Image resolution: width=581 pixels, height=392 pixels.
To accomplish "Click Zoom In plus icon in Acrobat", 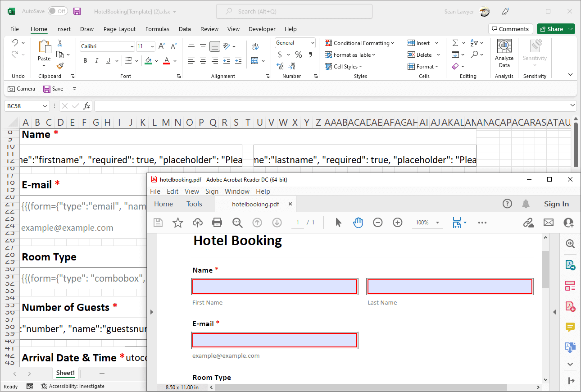I will pyautogui.click(x=398, y=222).
